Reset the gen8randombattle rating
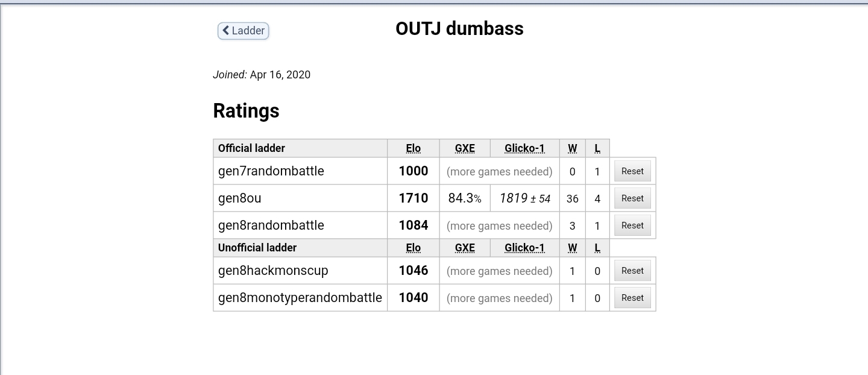 tap(632, 225)
